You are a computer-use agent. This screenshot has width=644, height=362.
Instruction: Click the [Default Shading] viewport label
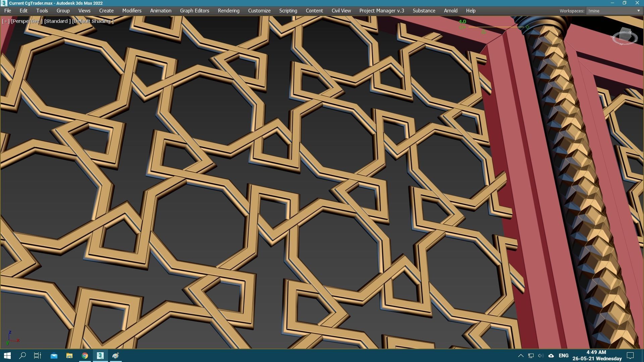pos(93,21)
